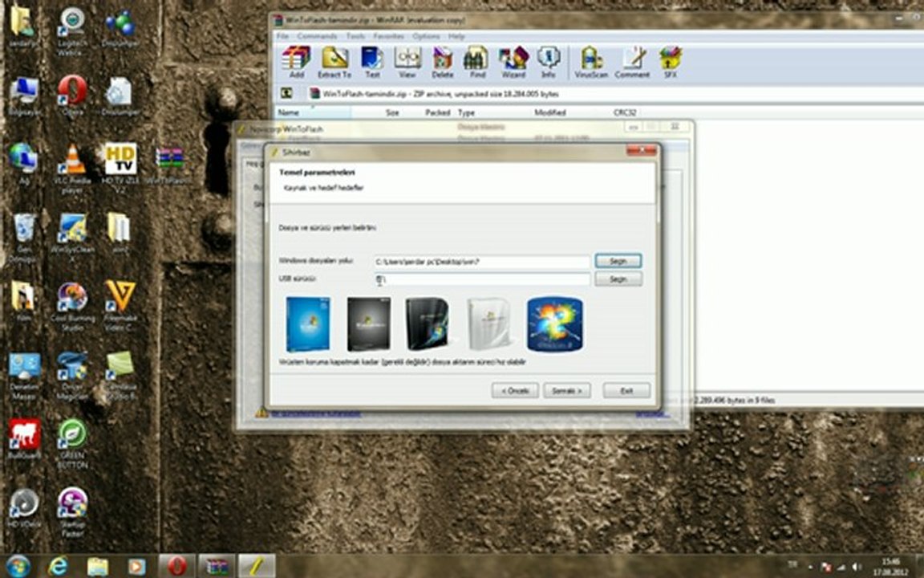
Task: Click the Comment toolbar icon in WinRAR
Action: pyautogui.click(x=632, y=63)
